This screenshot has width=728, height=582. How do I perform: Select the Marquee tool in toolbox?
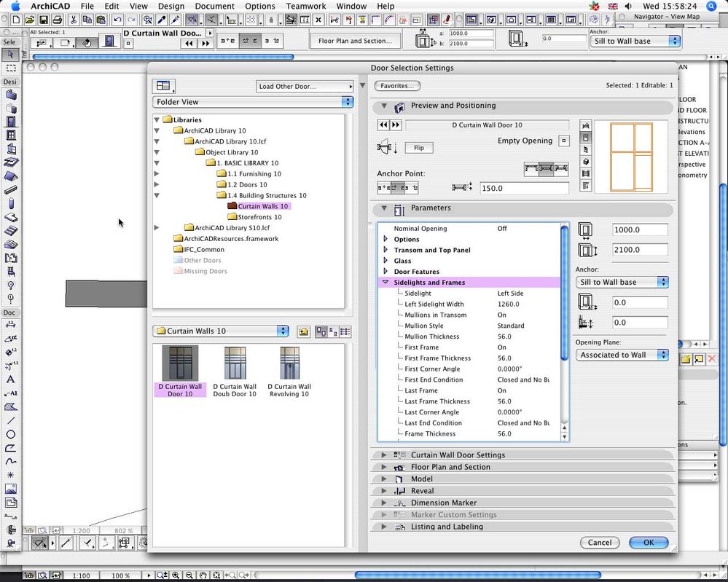(11, 68)
